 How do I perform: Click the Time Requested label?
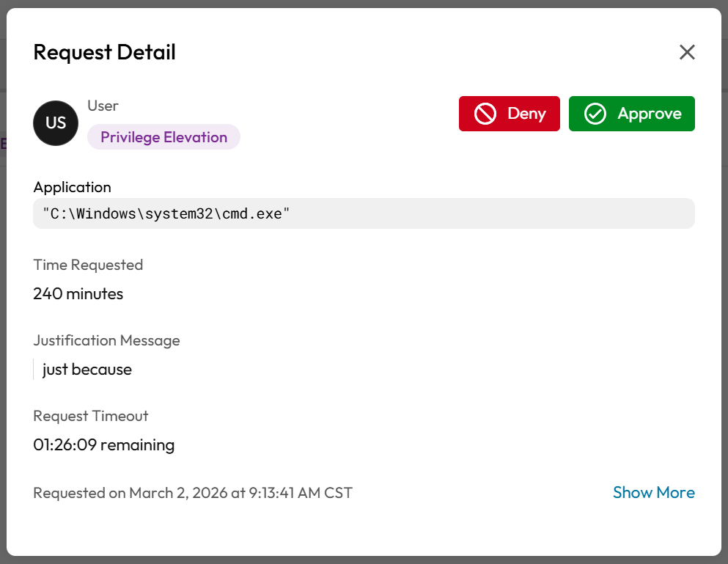pyautogui.click(x=88, y=265)
